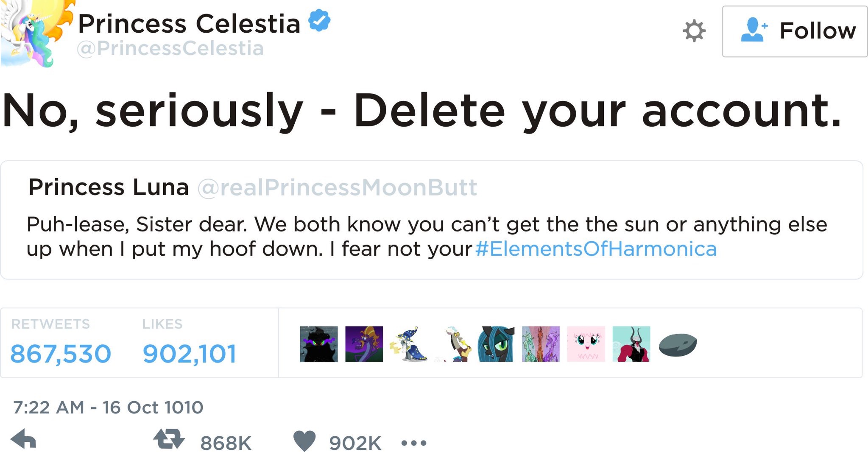Click the gray rock liker avatar
This screenshot has width=868, height=452.
(x=678, y=345)
